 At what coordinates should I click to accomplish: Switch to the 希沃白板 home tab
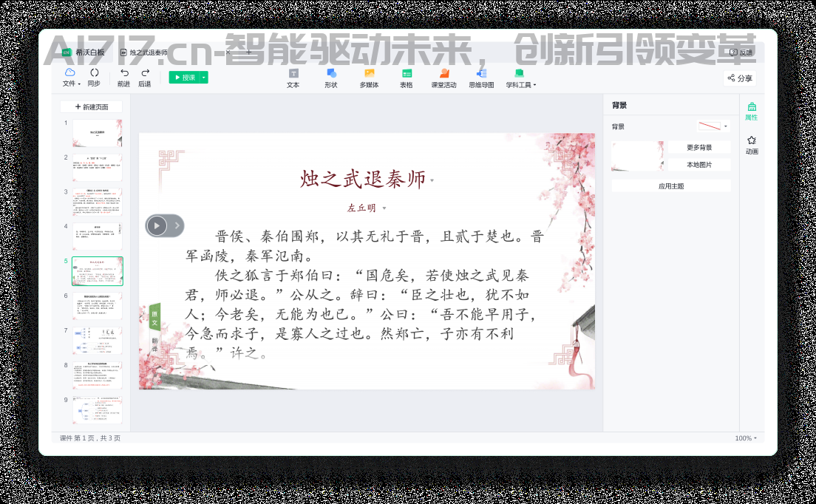tap(84, 52)
